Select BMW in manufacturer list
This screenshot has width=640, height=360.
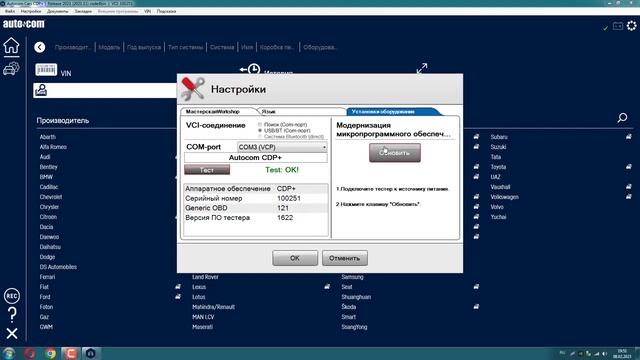[x=46, y=177]
